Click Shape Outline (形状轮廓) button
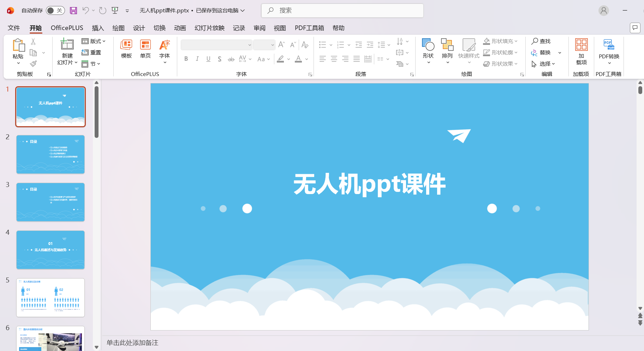The image size is (644, 351). click(500, 53)
